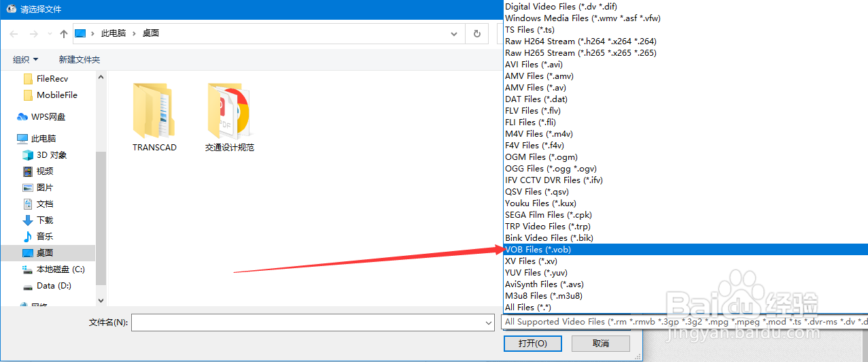868x362 pixels.
Task: Open 本地磁盘 (C:) drive
Action: point(54,269)
